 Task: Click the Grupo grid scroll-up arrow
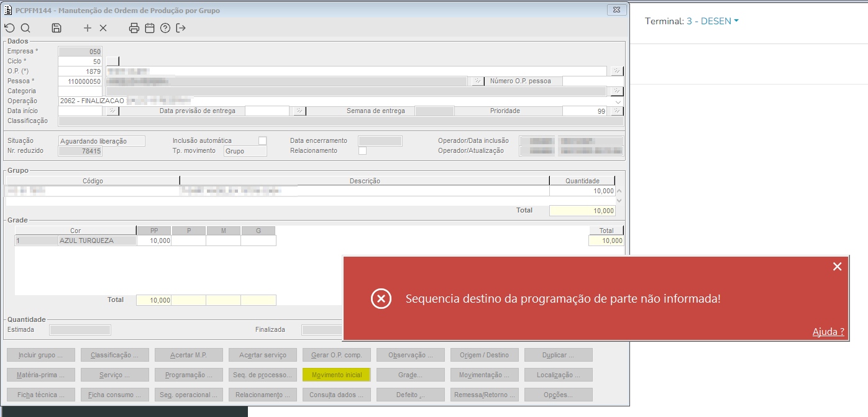[x=619, y=191]
